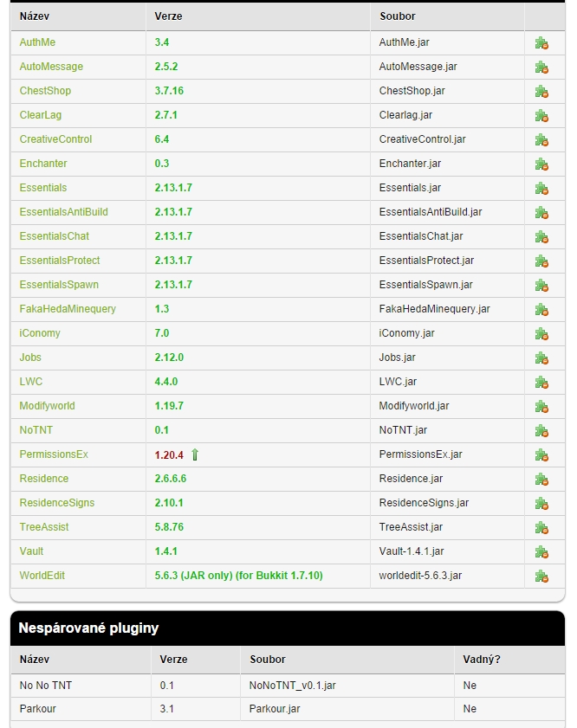Click the Vault plugin name
Image resolution: width=577 pixels, height=728 pixels.
click(x=31, y=551)
